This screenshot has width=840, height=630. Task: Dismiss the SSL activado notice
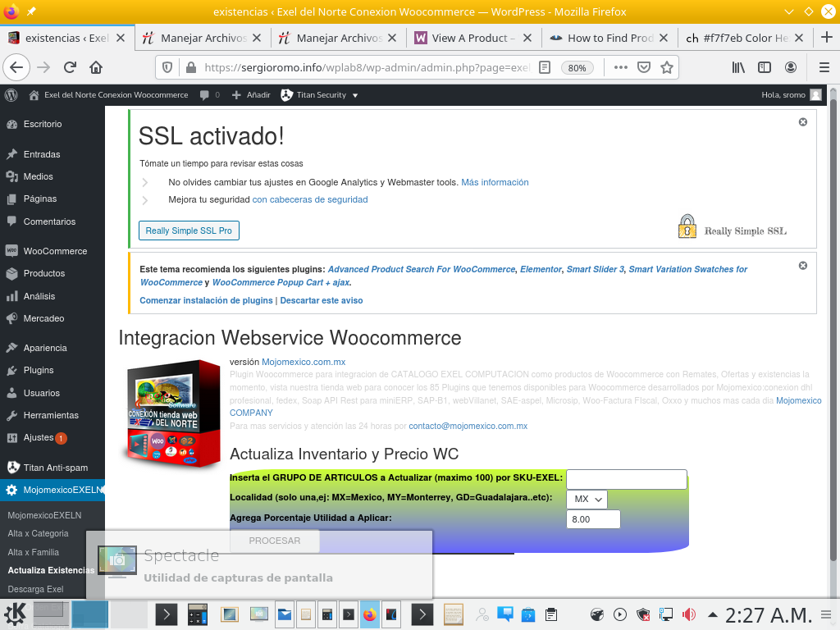(802, 122)
